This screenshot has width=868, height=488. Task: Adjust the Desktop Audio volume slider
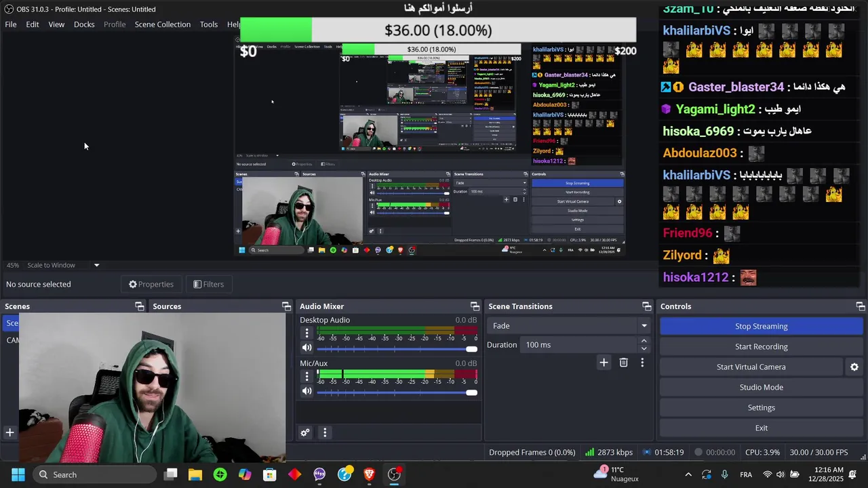[397, 348]
